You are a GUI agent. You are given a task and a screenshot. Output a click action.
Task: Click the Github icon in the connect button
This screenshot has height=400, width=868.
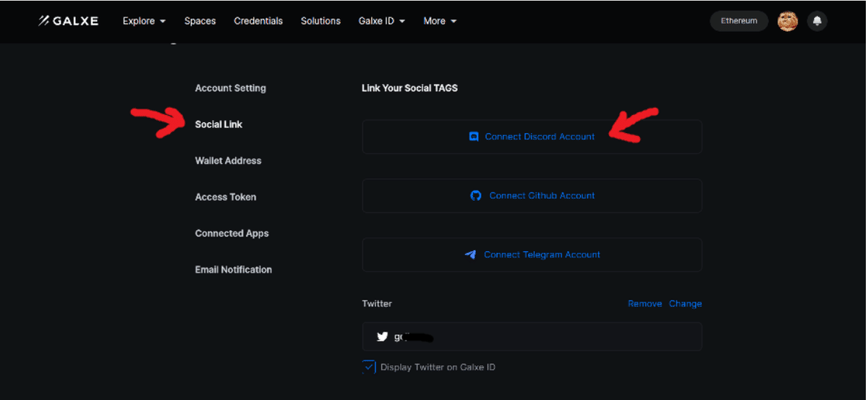(476, 195)
